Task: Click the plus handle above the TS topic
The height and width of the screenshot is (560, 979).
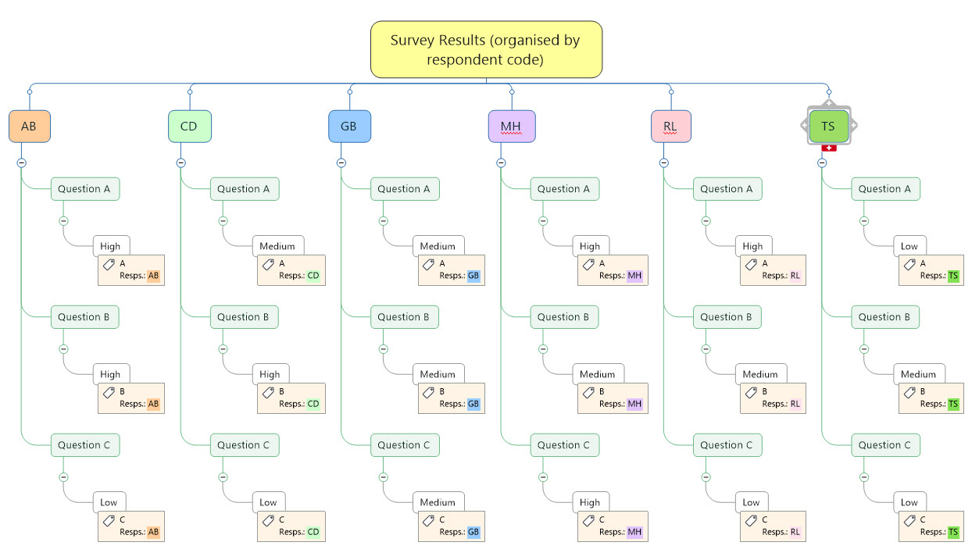Action: pos(829,104)
